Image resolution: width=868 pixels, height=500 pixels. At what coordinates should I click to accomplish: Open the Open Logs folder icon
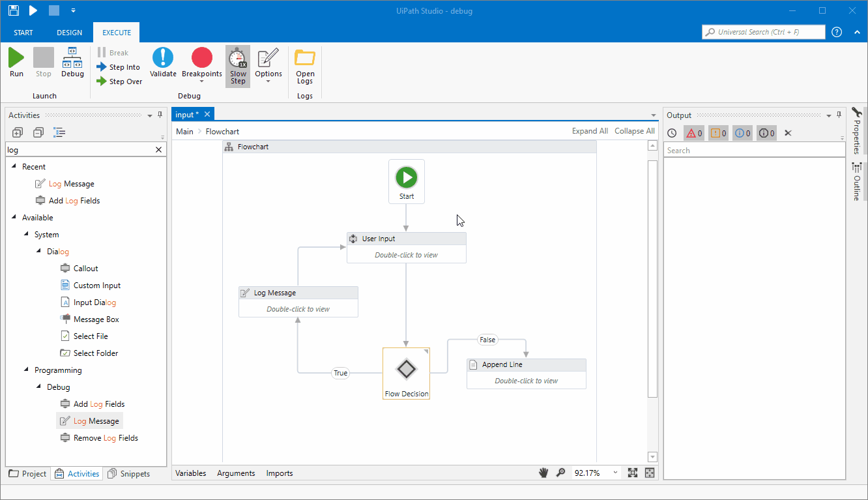click(305, 57)
